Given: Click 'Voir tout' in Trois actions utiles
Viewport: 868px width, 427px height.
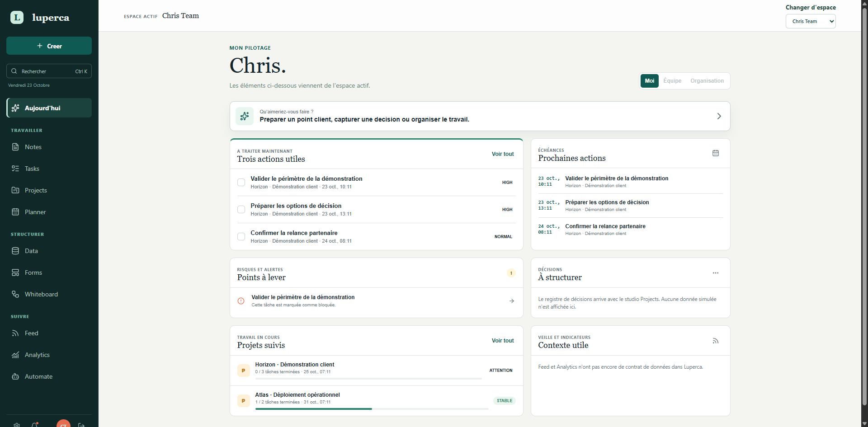Looking at the screenshot, I should click(x=503, y=154).
